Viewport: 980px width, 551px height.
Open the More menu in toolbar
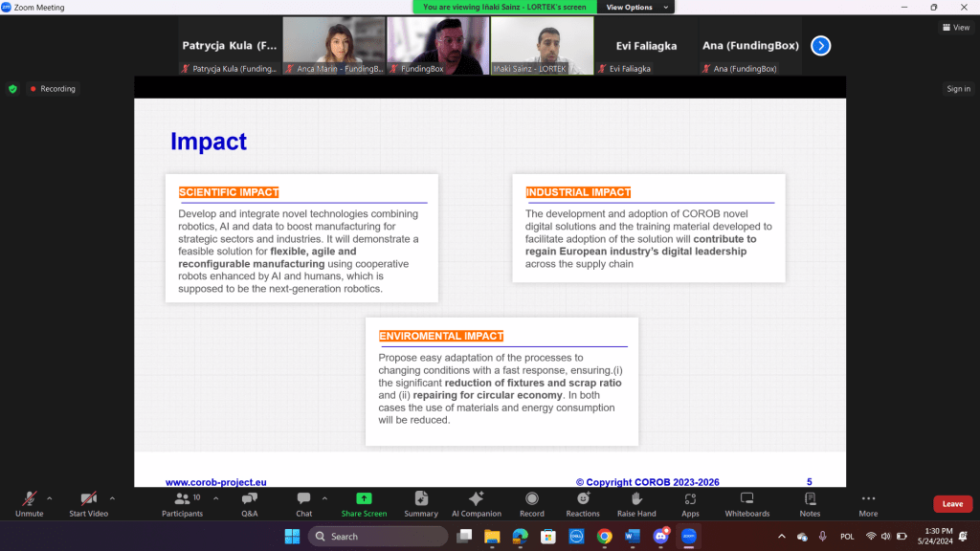tap(868, 504)
